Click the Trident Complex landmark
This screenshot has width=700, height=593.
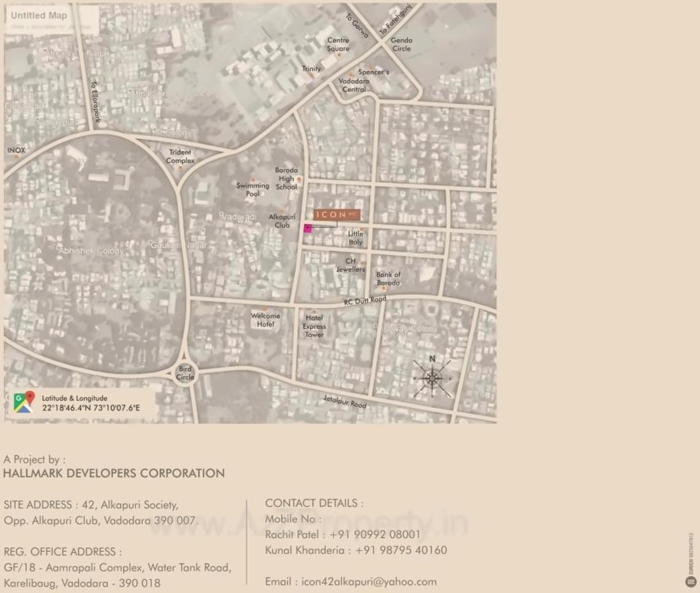point(180,157)
